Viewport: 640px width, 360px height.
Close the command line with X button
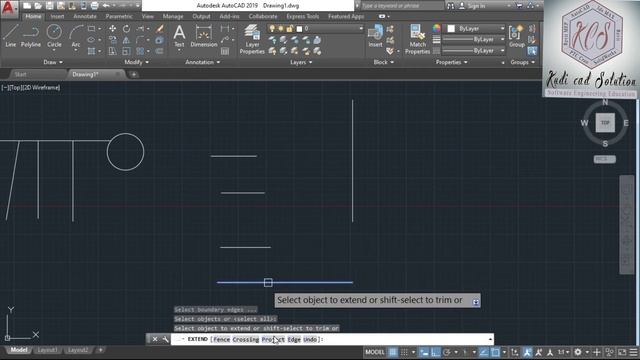(155, 339)
